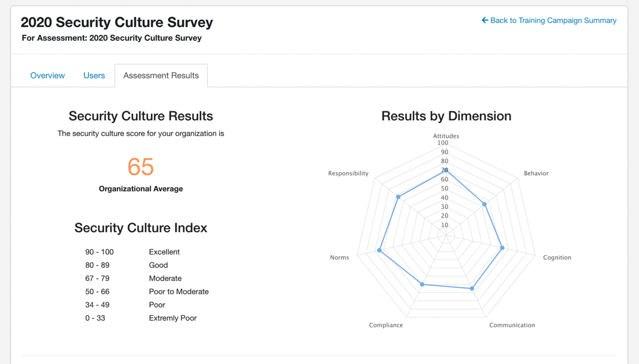Click the left arrow icon before Back link
Screen dimensions: 639x364
click(x=485, y=20)
